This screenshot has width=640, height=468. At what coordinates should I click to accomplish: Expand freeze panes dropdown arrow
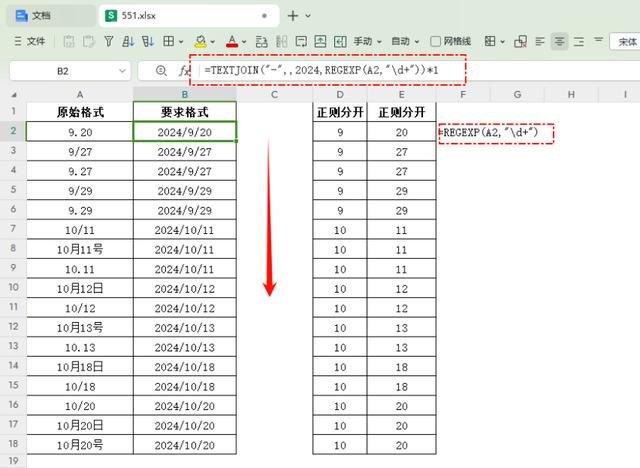502,42
